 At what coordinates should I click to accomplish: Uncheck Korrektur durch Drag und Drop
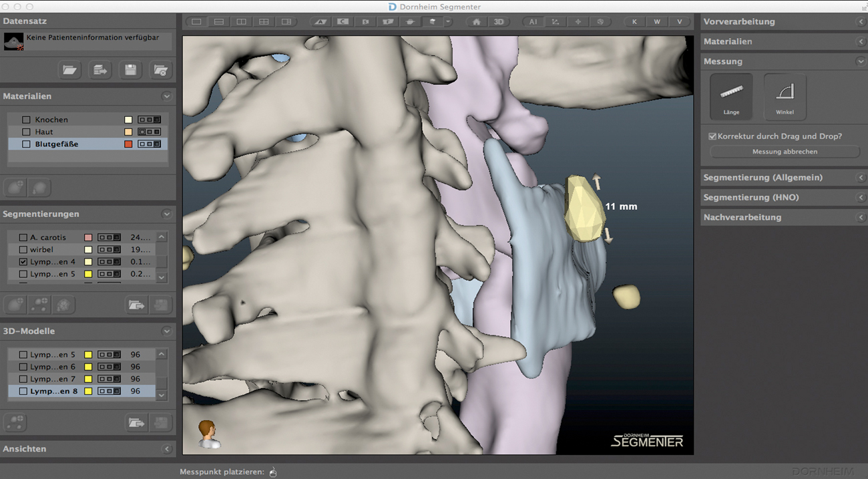click(x=712, y=136)
